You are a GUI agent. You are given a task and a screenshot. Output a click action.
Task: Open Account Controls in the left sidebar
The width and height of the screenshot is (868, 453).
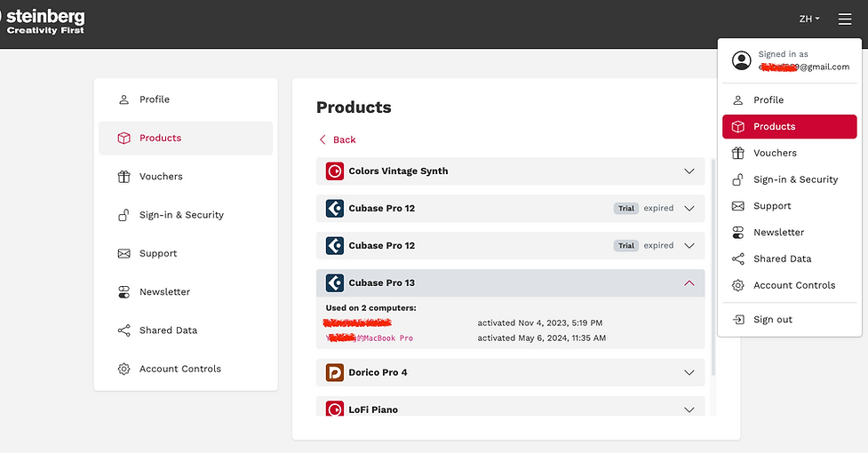pyautogui.click(x=186, y=369)
